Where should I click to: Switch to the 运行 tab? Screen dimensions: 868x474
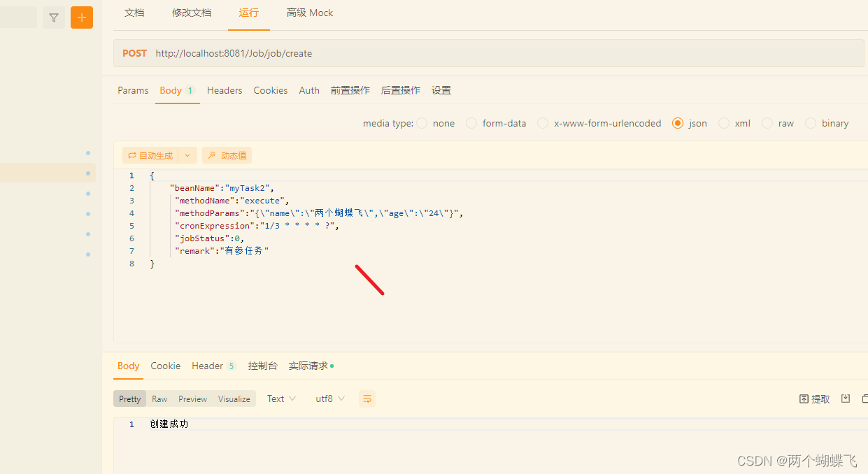(x=248, y=13)
